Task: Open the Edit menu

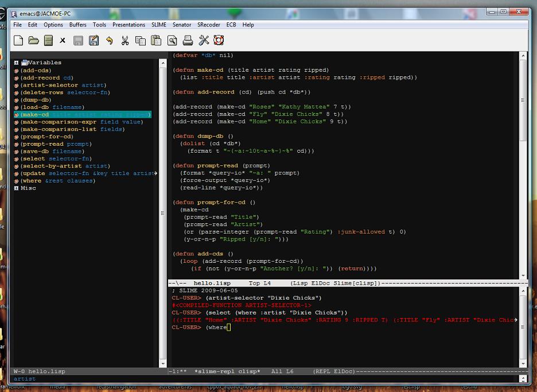Action: (x=33, y=25)
